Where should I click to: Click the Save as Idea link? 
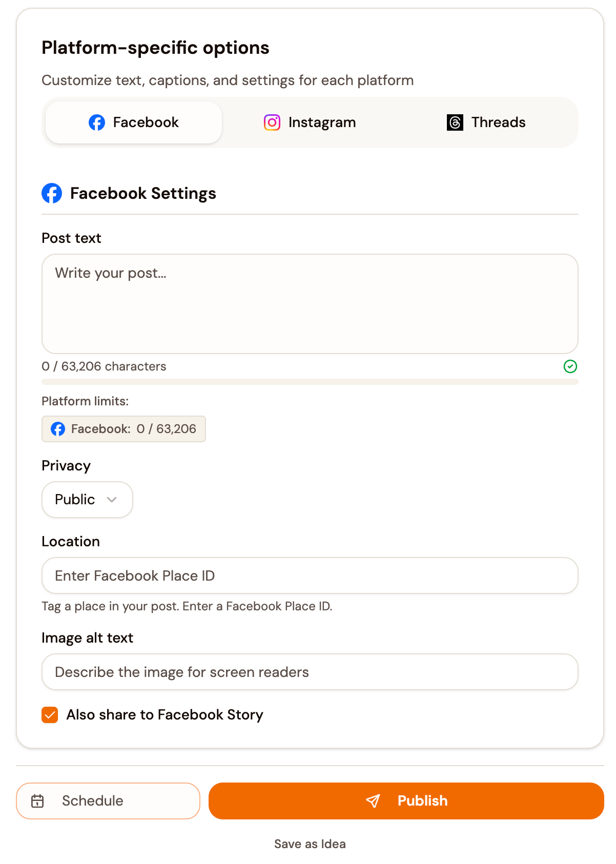[x=310, y=844]
